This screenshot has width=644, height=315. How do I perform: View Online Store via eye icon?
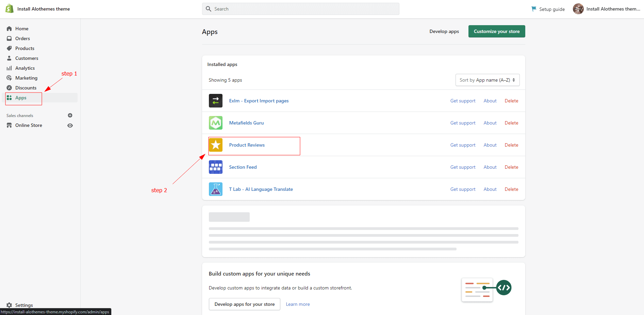pyautogui.click(x=70, y=126)
